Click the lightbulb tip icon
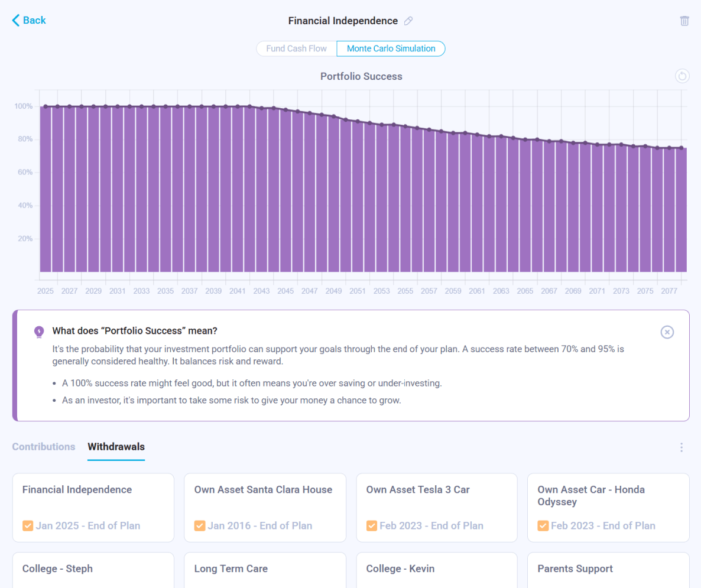The width and height of the screenshot is (701, 588). pos(39,332)
